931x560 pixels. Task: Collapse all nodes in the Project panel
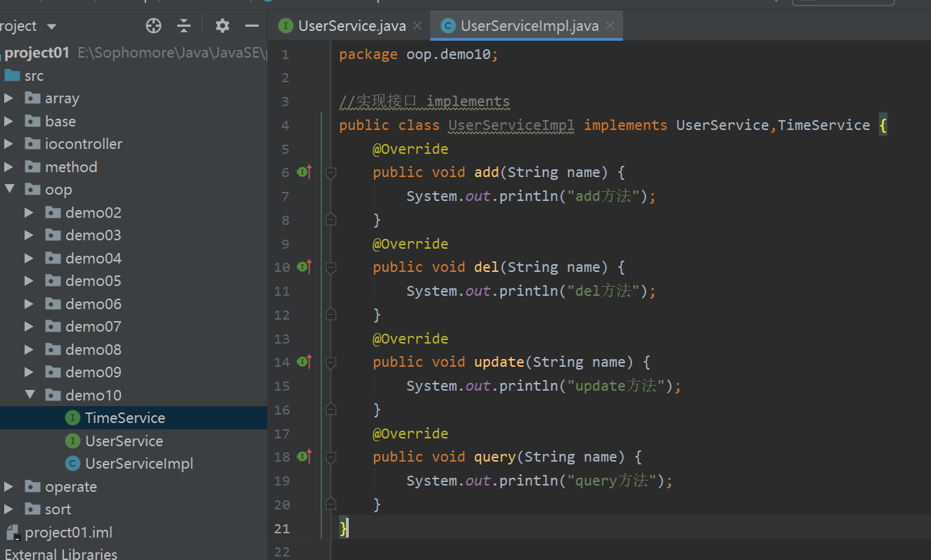[184, 26]
